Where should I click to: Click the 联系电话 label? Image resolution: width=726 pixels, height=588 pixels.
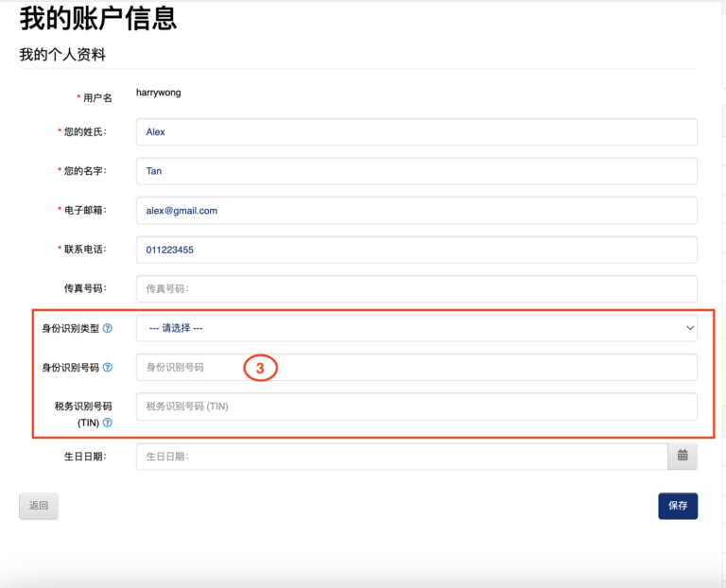85,249
